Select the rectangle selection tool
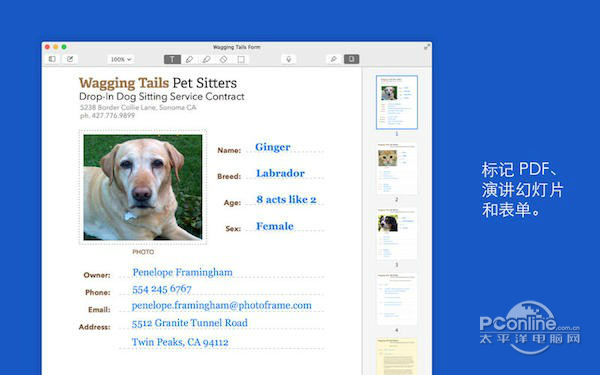Viewport: 600px width, 375px height. (x=241, y=59)
